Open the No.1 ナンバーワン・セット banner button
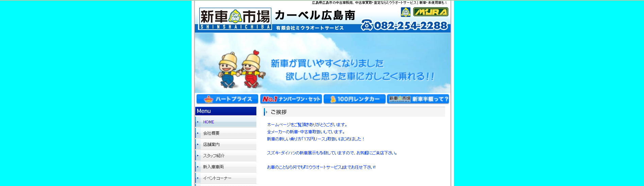 point(291,99)
